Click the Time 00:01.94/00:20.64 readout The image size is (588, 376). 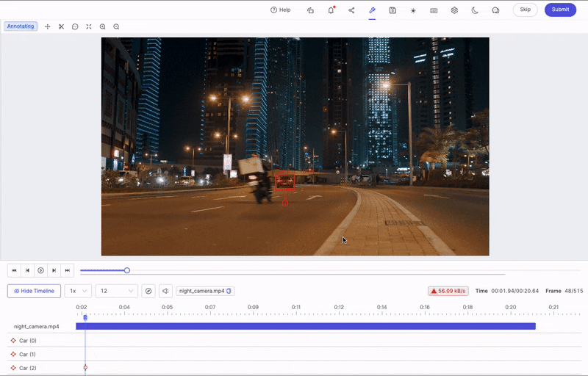pyautogui.click(x=506, y=291)
